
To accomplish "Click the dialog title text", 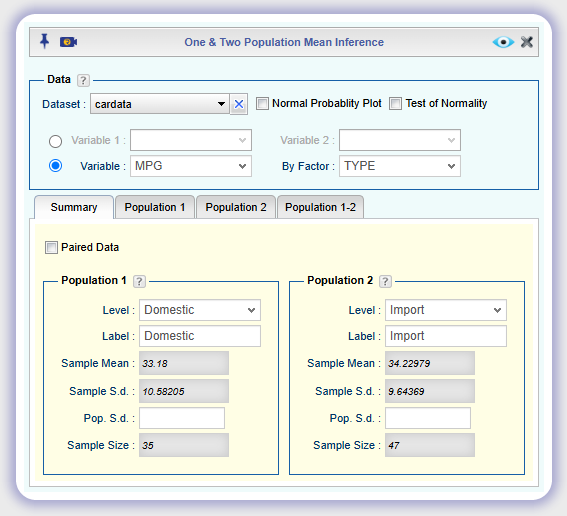I will click(x=284, y=42).
